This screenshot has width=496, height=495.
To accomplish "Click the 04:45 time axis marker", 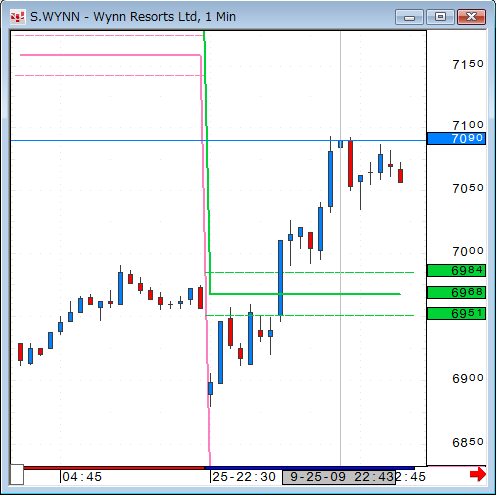I will [x=82, y=477].
